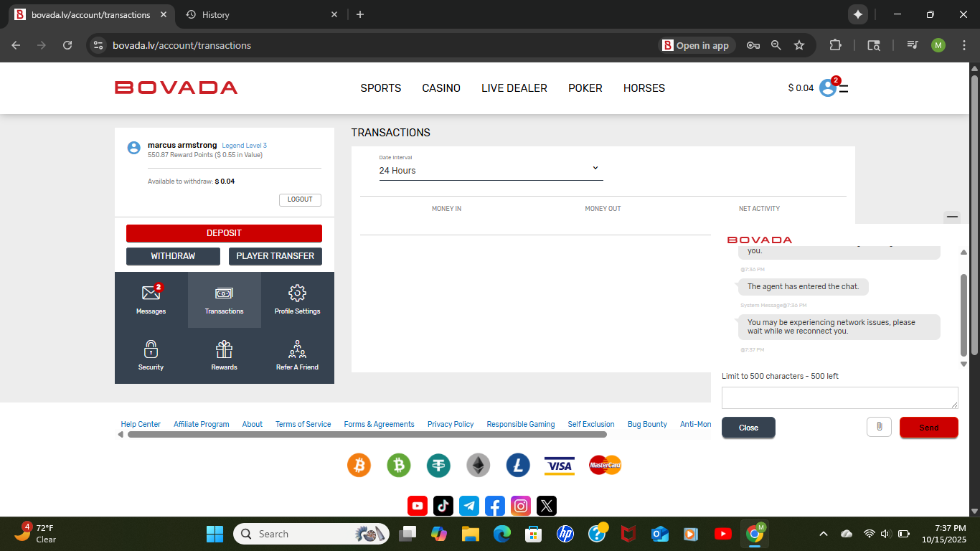
Task: Open the Rewards gift icon
Action: pos(224,349)
